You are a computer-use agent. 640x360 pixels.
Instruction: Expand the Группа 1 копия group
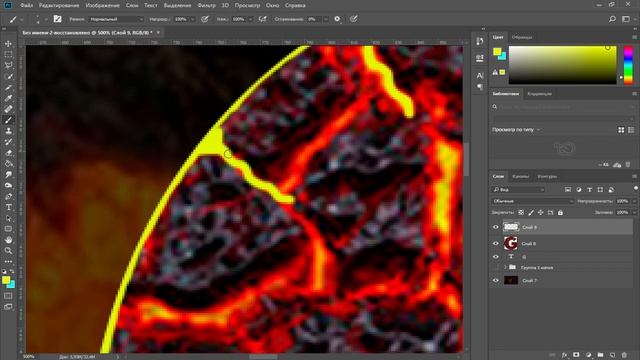tap(505, 267)
